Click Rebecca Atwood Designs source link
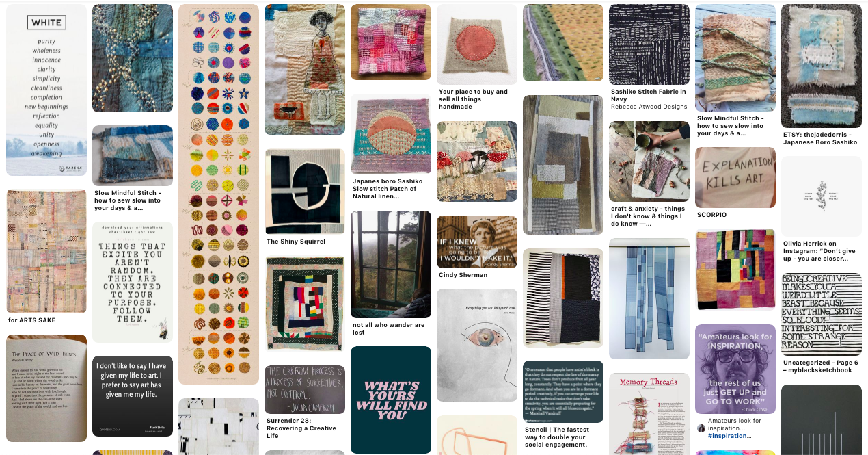The image size is (868, 455). click(x=649, y=107)
